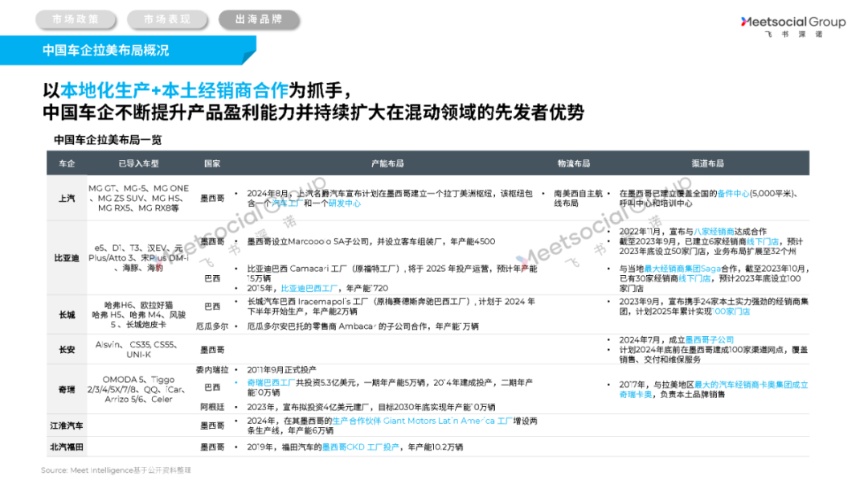Click the 哈弗H6、欧拉好猫 model list cell

pyautogui.click(x=138, y=314)
